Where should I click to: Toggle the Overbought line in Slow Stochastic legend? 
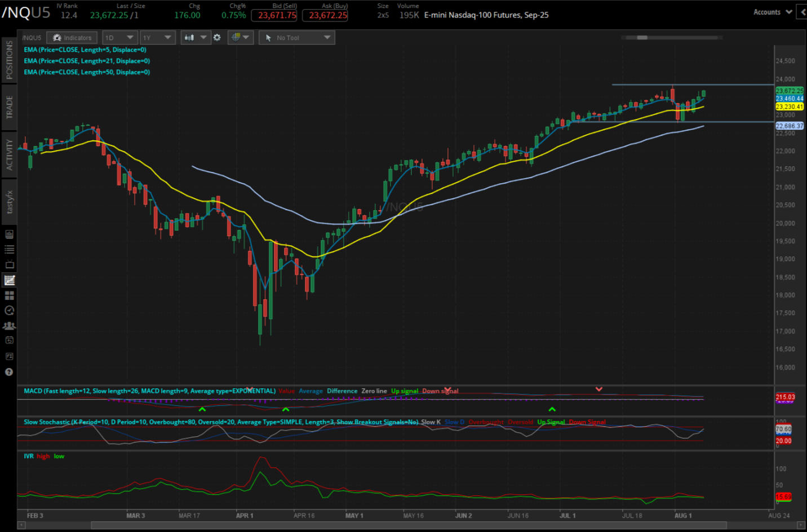click(x=486, y=422)
